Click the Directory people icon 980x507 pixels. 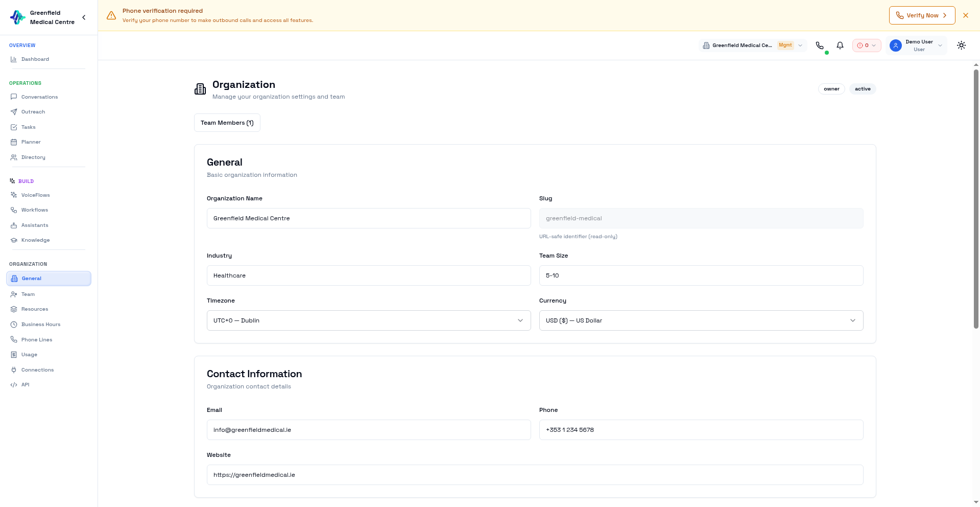coord(14,157)
